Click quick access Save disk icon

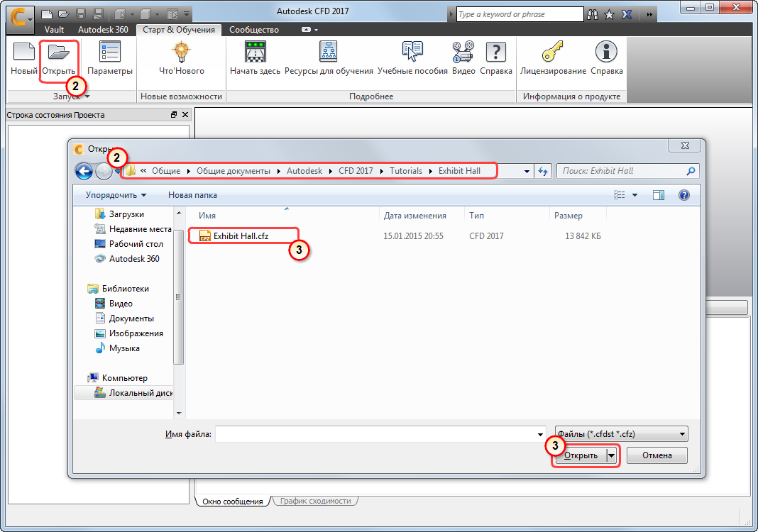(x=81, y=14)
